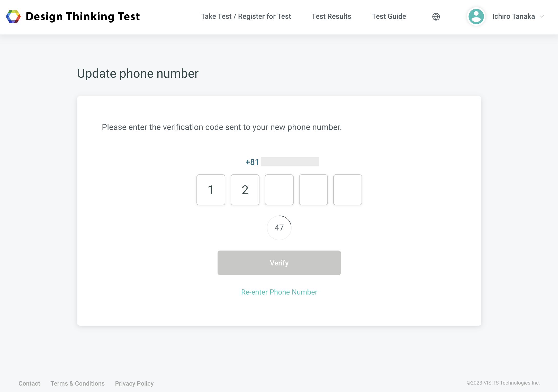This screenshot has width=558, height=392.
Task: Focus the fifth empty code box
Action: point(348,190)
